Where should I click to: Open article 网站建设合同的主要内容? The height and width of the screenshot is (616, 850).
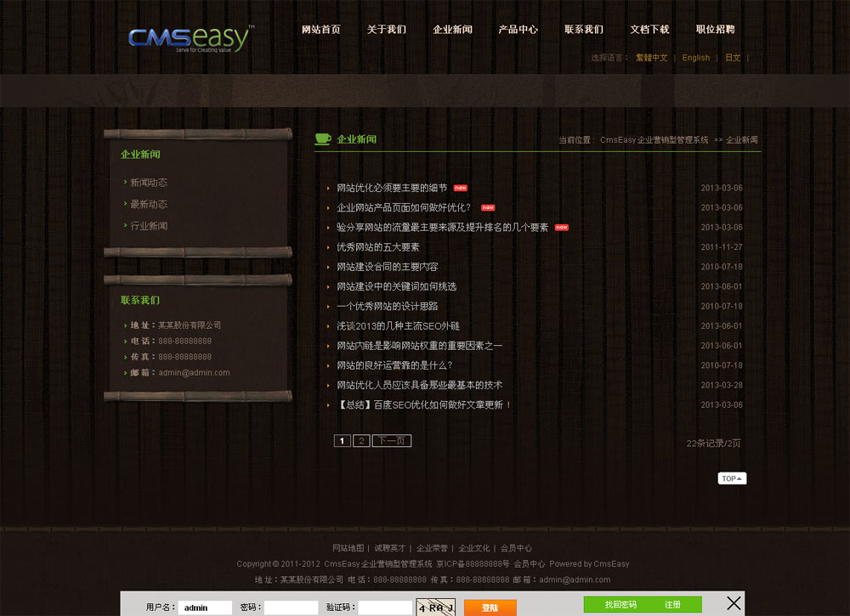point(387,267)
